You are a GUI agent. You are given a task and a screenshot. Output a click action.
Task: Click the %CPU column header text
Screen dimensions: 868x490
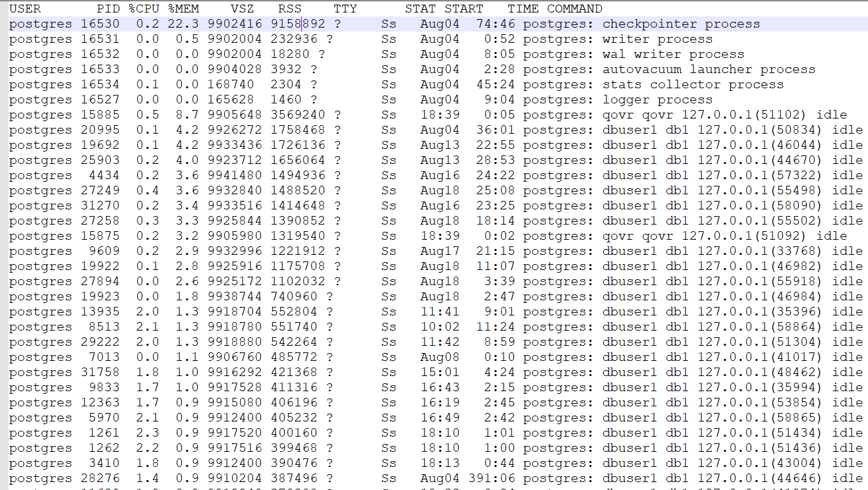point(144,9)
